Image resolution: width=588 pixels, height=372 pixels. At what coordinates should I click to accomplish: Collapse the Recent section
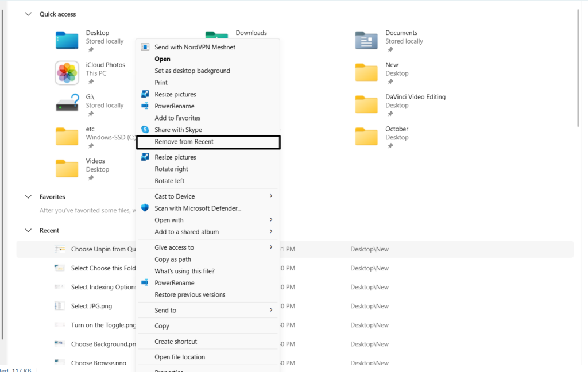coord(28,231)
